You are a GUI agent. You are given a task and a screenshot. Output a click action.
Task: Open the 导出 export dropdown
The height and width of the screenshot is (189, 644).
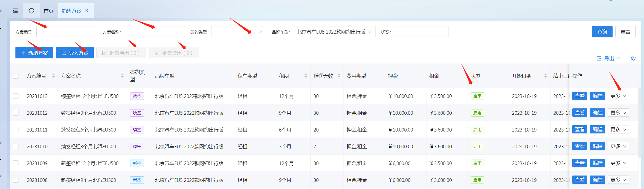[608, 58]
